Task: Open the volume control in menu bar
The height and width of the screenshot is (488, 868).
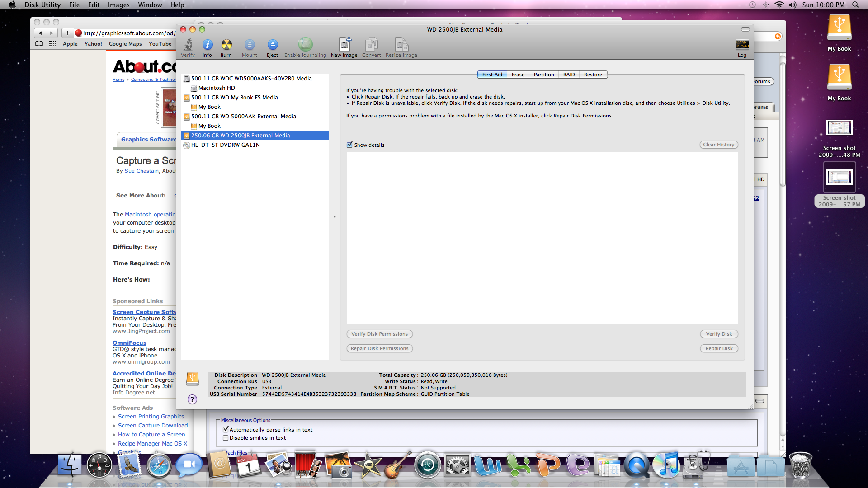Action: pos(793,5)
